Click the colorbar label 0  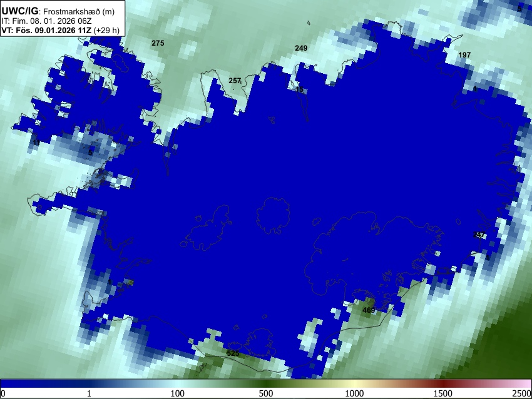click(3, 393)
